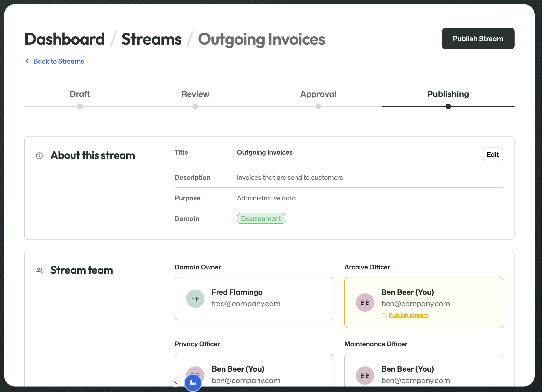
Task: Click the Review progress dot marker
Action: (x=195, y=106)
